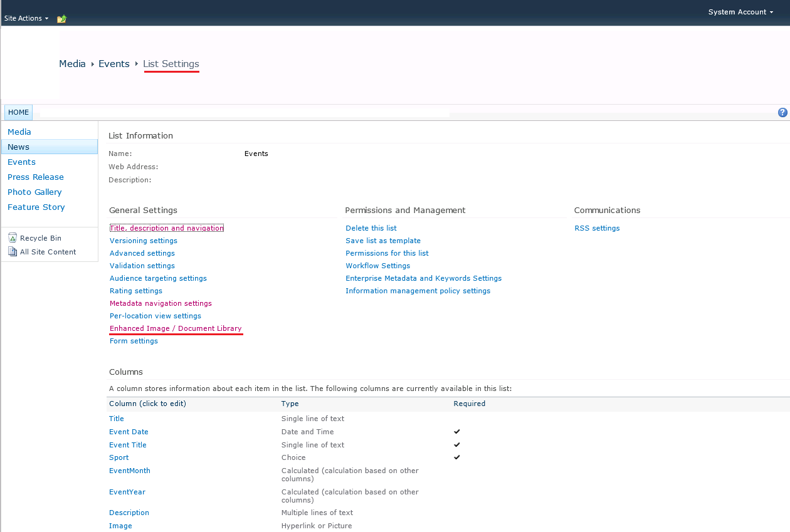Go to Media in the breadcrumb

[72, 64]
